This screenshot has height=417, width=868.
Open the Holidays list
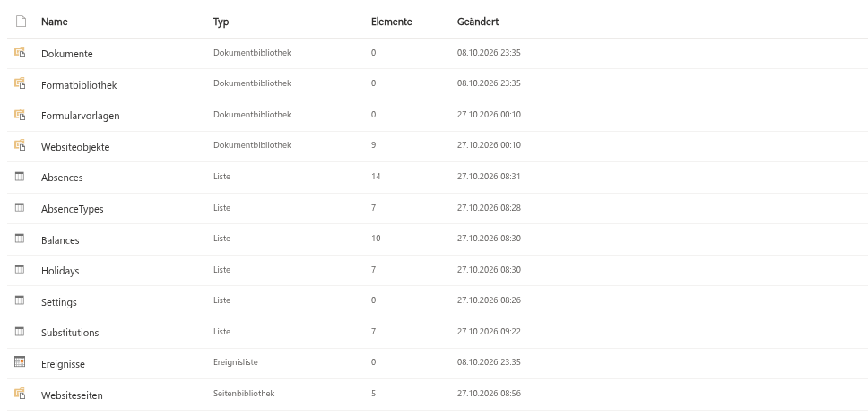[60, 271]
